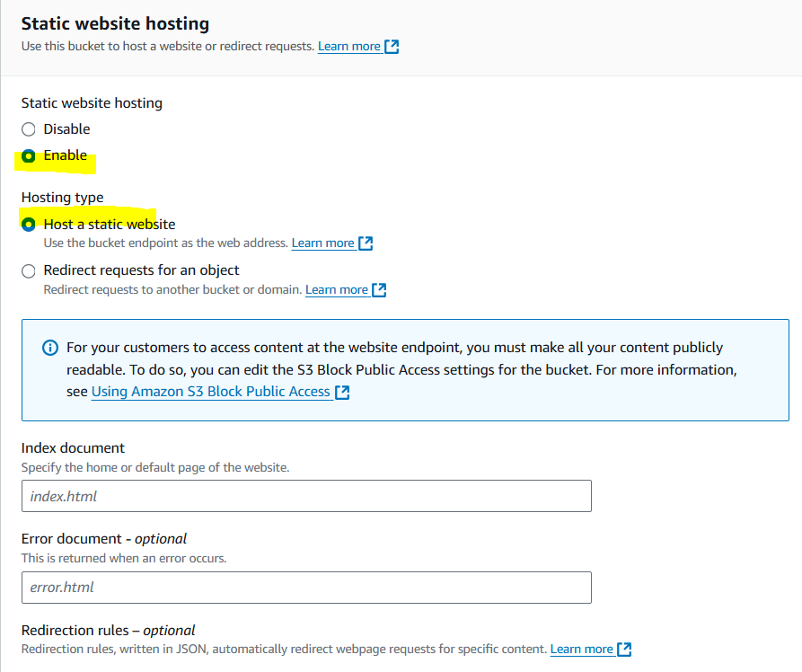Choose Redirect requests for an object
The image size is (802, 672).
tap(29, 270)
